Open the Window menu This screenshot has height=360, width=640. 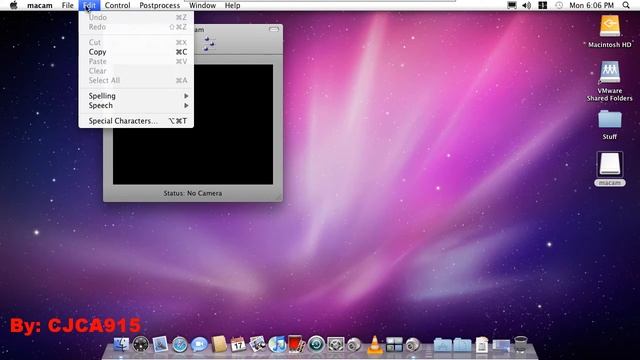202,5
